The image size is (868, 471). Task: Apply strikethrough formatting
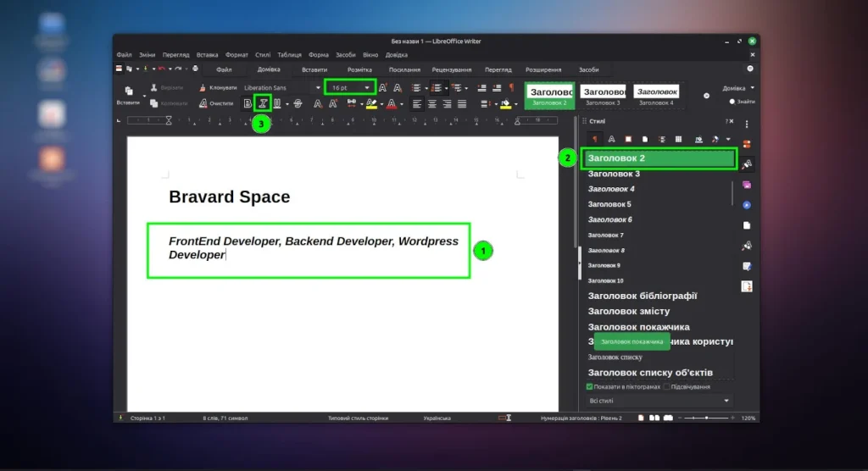pyautogui.click(x=298, y=103)
